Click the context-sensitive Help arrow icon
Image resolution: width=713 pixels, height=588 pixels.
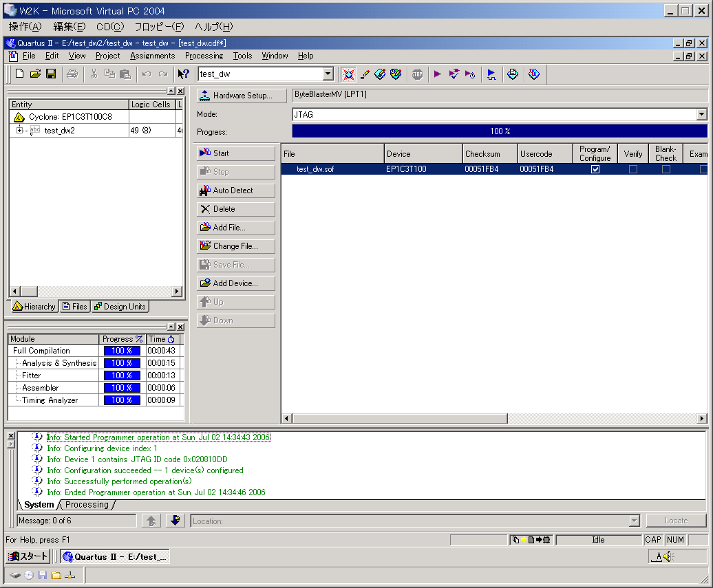coord(184,74)
